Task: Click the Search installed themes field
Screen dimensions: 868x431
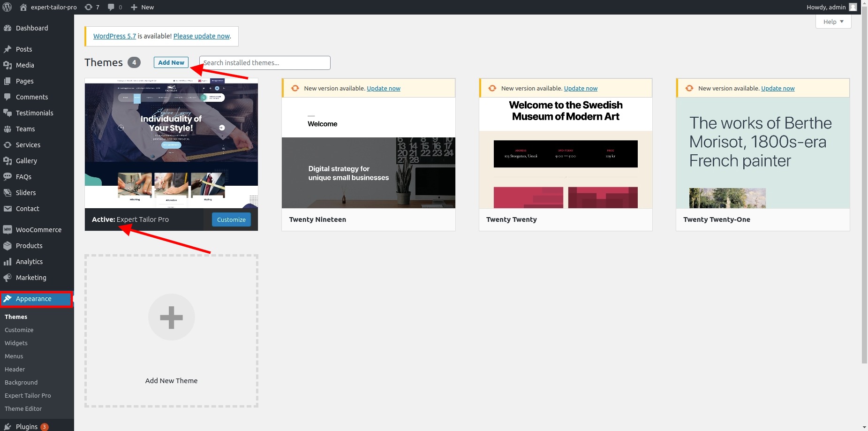Action: 265,63
